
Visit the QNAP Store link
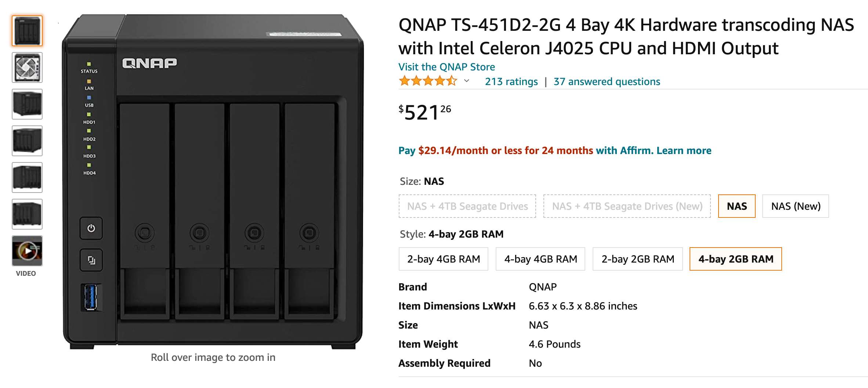coord(446,67)
